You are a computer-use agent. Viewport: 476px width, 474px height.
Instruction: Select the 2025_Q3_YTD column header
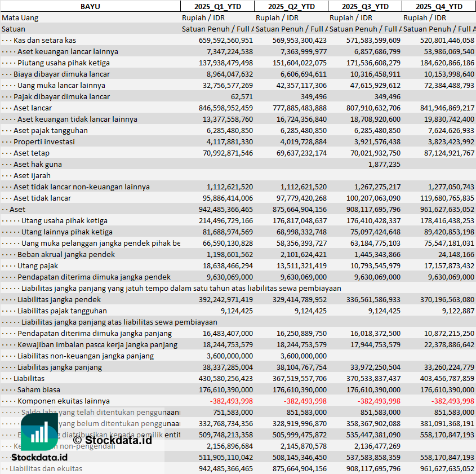click(x=365, y=6)
